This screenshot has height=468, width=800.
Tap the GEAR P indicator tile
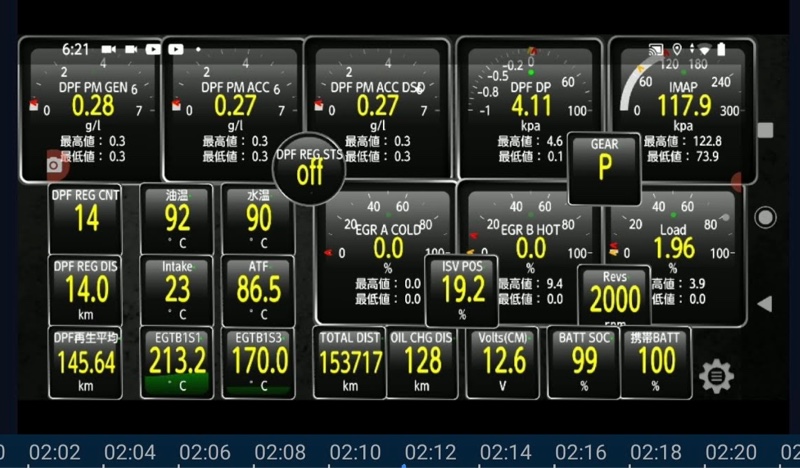click(x=604, y=168)
